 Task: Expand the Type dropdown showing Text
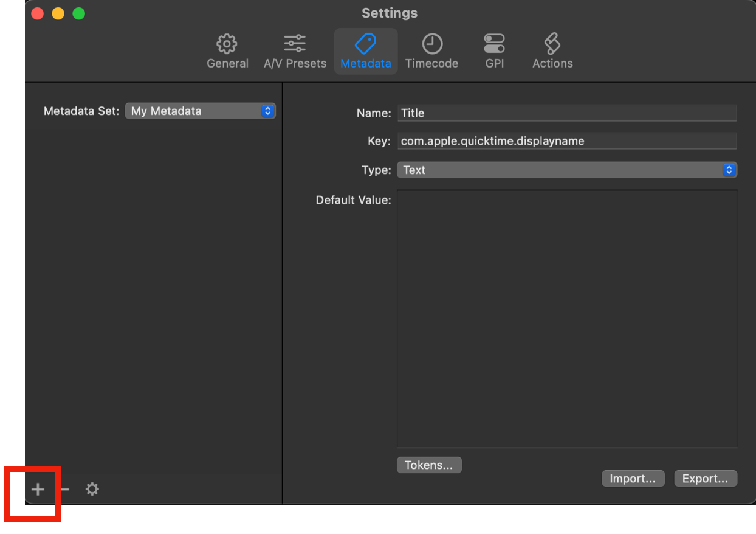pyautogui.click(x=566, y=170)
